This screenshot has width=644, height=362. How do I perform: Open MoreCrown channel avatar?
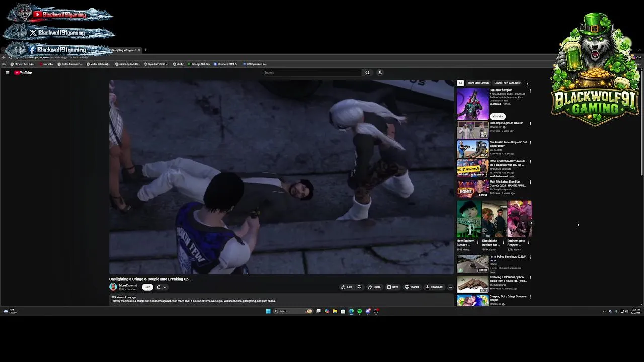[x=113, y=287]
